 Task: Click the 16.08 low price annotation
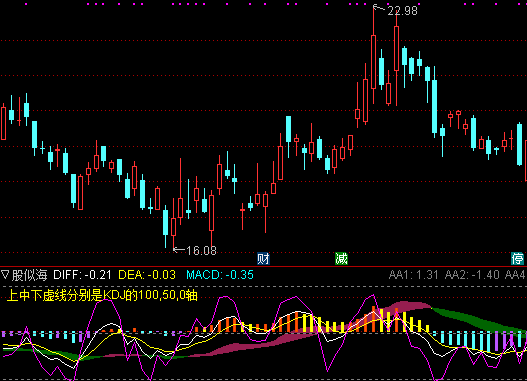pyautogui.click(x=201, y=250)
